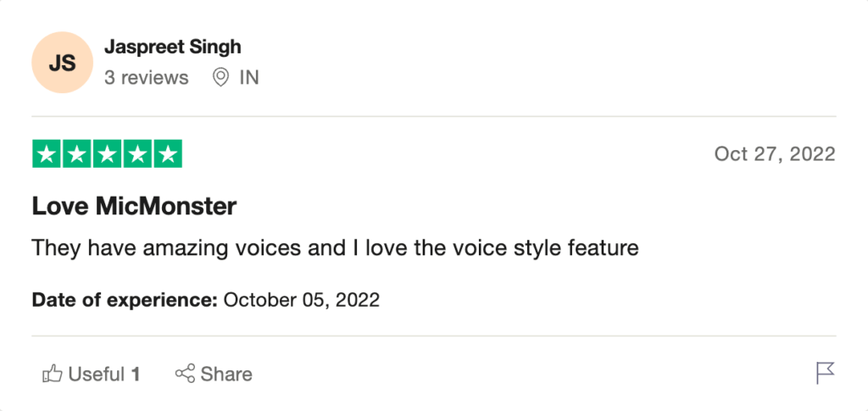The width and height of the screenshot is (868, 411).
Task: Click the review text about amazing voices
Action: pyautogui.click(x=334, y=248)
